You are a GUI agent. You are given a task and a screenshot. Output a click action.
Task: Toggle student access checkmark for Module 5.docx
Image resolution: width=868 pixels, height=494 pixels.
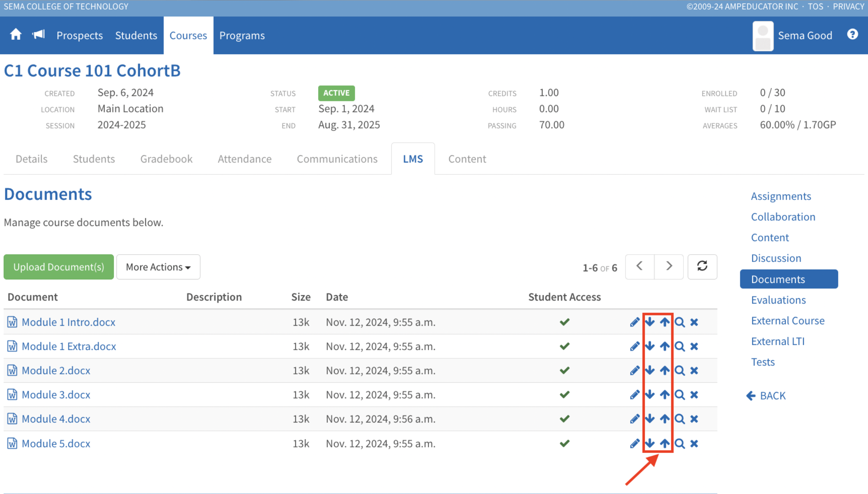564,444
